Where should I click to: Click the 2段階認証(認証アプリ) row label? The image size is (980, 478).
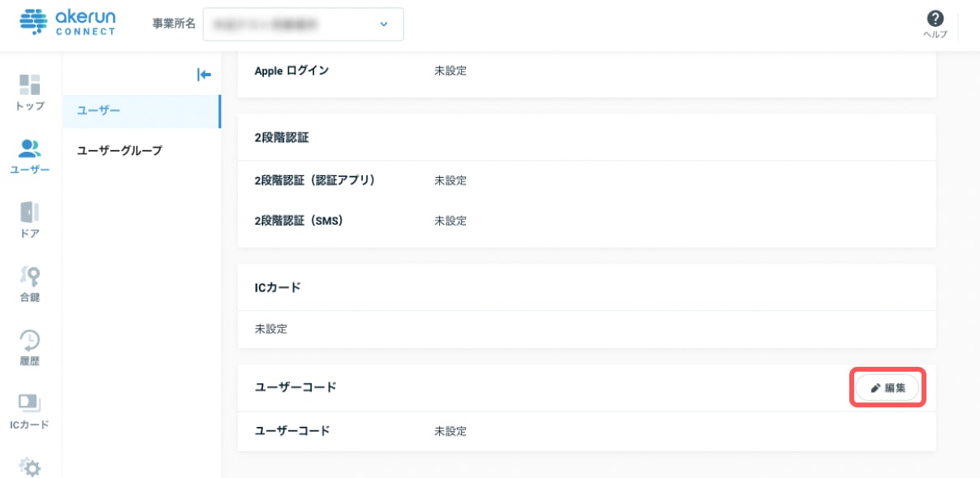click(x=314, y=180)
